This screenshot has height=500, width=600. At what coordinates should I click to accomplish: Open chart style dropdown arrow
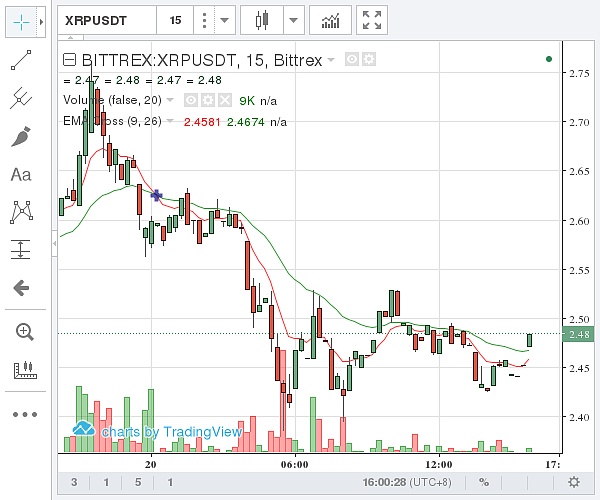[293, 20]
